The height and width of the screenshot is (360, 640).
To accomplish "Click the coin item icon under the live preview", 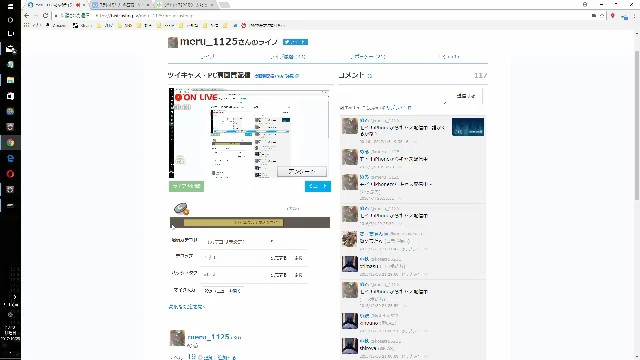I will (181, 209).
